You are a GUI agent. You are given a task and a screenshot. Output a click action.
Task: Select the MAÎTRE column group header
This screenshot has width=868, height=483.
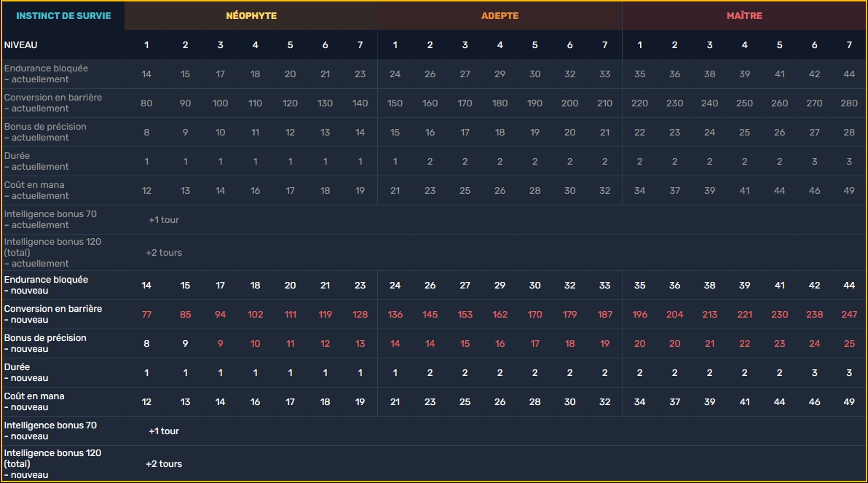[744, 15]
